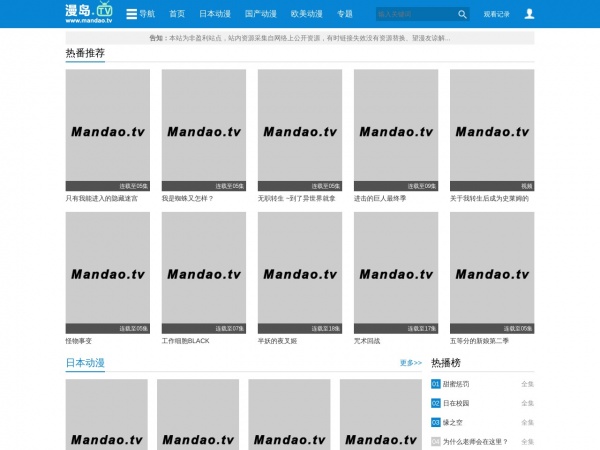Click the 02 rank badge in 热播榜
This screenshot has height=450, width=600.
point(435,403)
